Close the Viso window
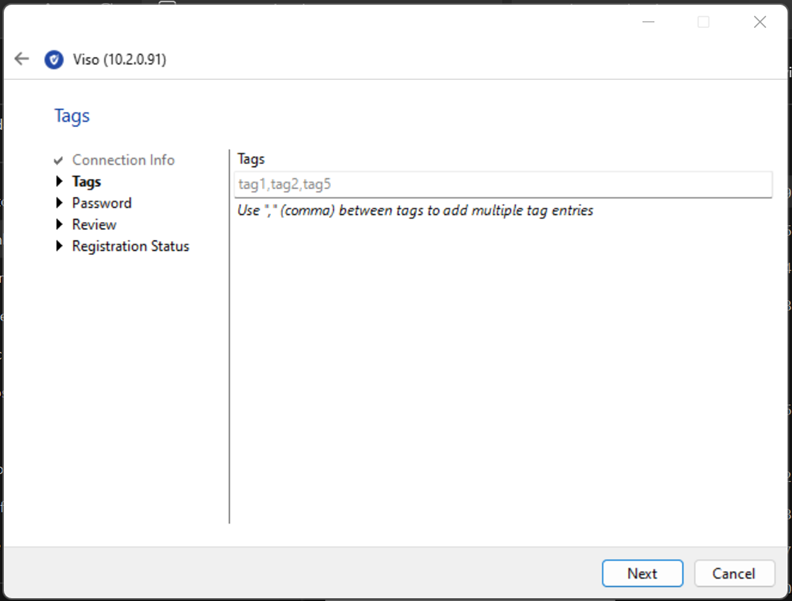 760,22
